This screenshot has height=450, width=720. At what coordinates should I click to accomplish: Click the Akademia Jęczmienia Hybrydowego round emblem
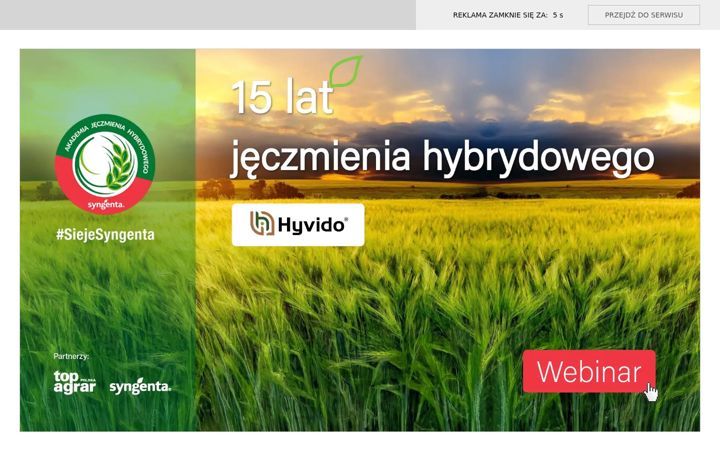105,164
